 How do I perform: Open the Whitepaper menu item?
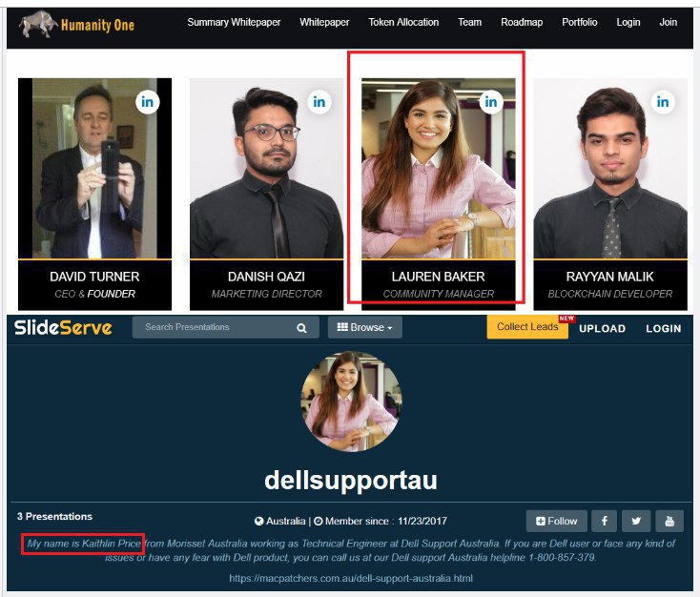coord(324,22)
